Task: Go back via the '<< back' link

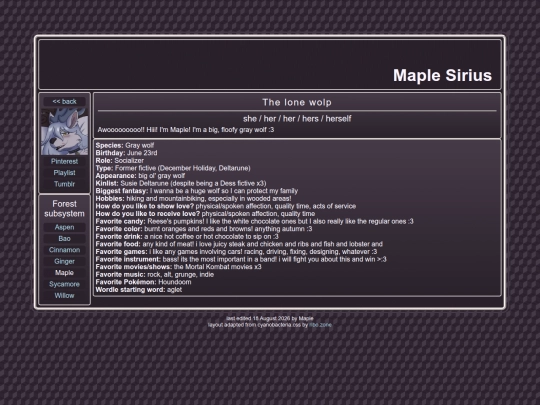Action: (x=64, y=102)
